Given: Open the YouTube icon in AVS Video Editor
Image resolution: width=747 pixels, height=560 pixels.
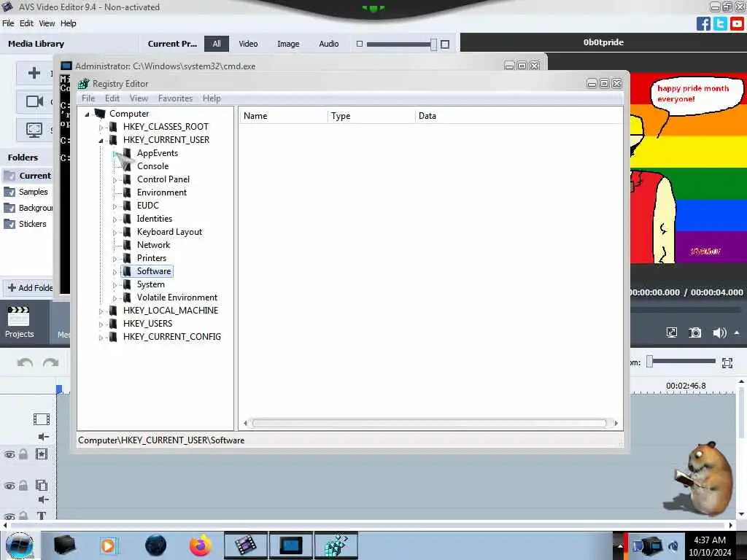Looking at the screenshot, I should tap(737, 23).
